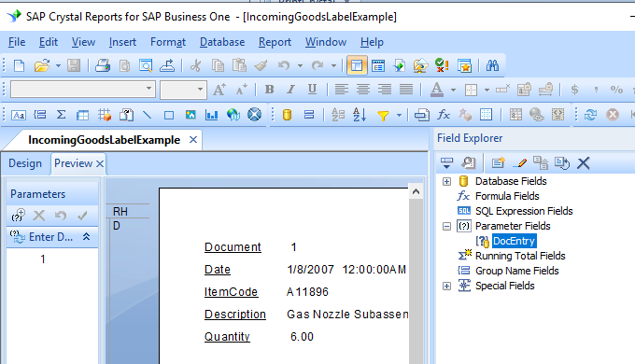Screen dimensions: 635x364
Task: Collapse the Enter D... parameter panel
Action: coord(86,237)
